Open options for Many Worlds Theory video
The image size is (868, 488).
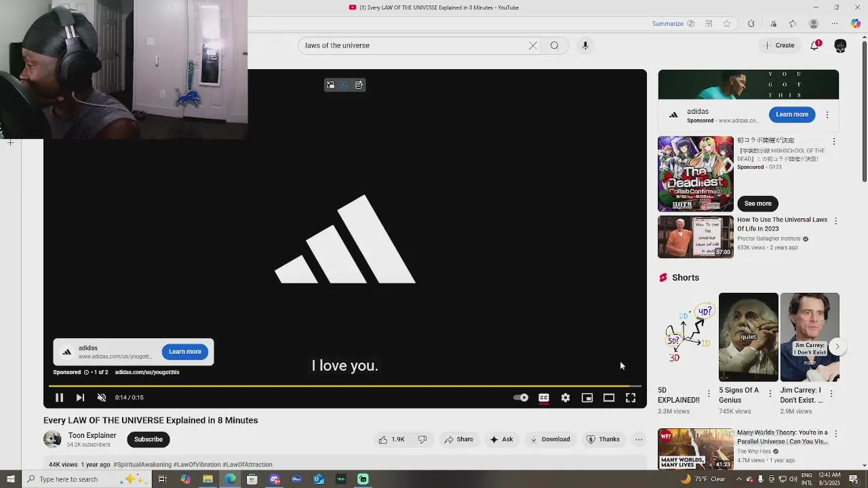pos(834,434)
